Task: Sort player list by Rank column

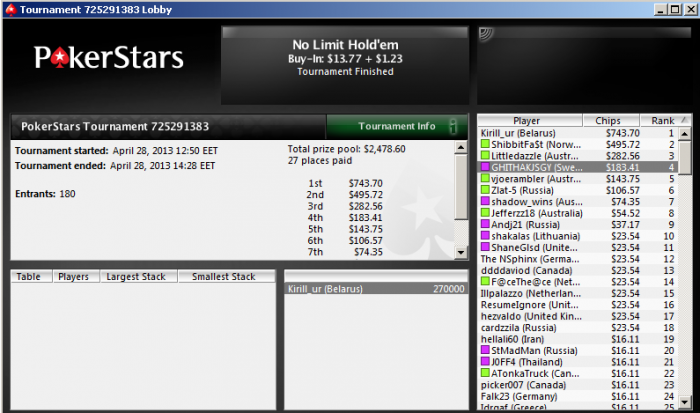Action: (665, 121)
